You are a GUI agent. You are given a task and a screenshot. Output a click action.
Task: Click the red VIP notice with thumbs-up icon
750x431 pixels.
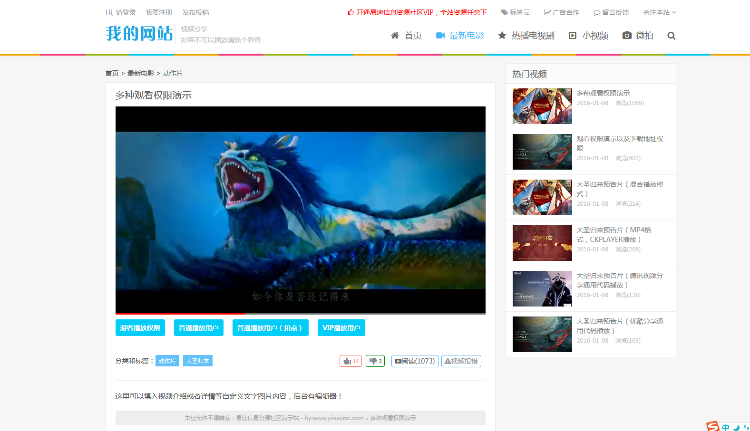(417, 12)
